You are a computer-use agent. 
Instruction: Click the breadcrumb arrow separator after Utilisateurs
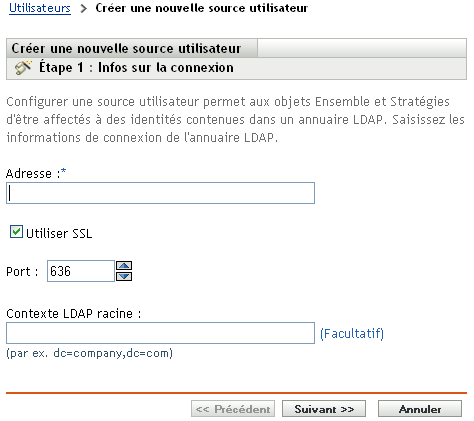(83, 8)
